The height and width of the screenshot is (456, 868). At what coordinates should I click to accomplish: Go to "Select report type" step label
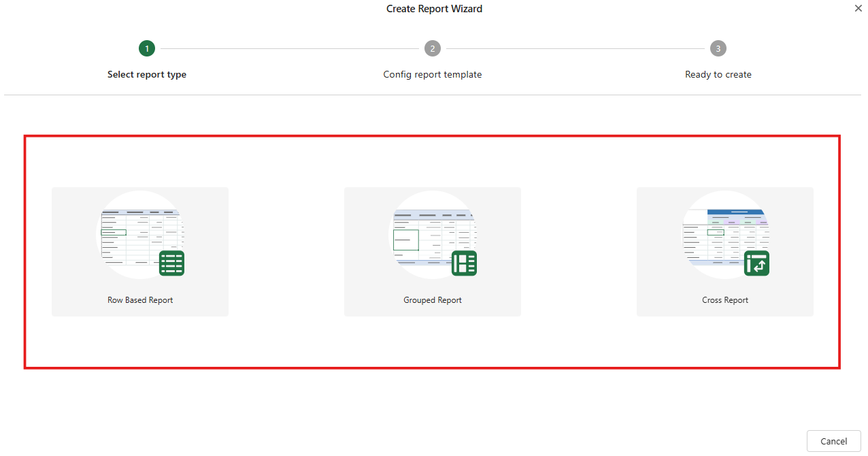point(147,75)
